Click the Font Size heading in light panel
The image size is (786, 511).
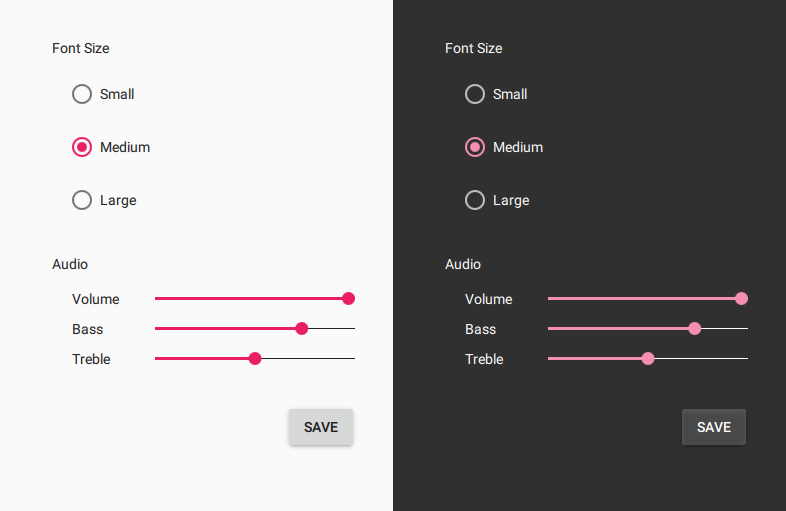[x=81, y=48]
